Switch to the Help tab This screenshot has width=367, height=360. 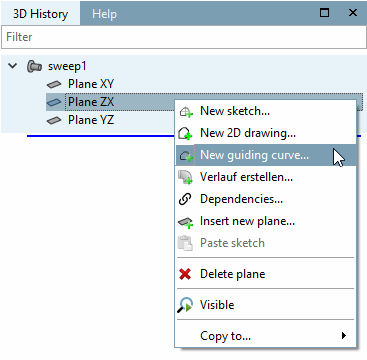click(104, 14)
